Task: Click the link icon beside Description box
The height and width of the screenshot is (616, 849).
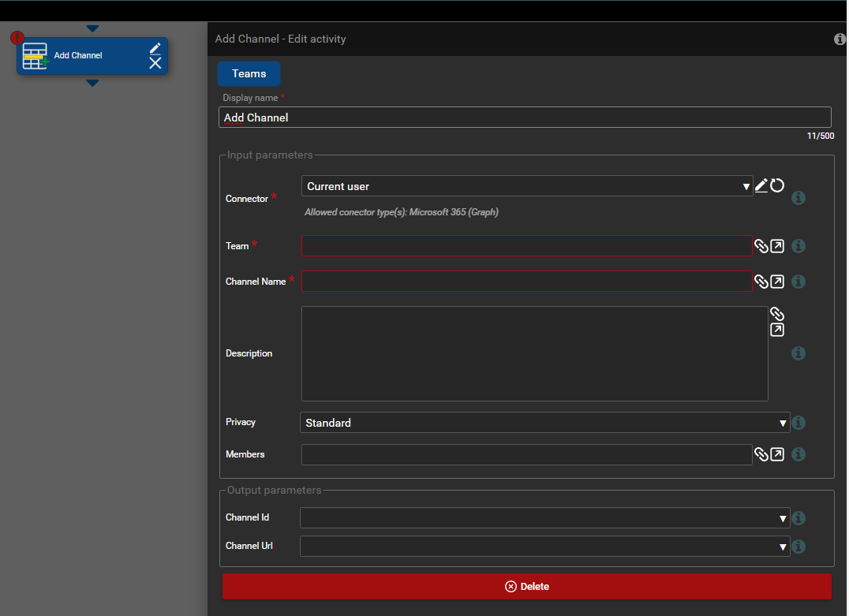Action: [x=776, y=314]
